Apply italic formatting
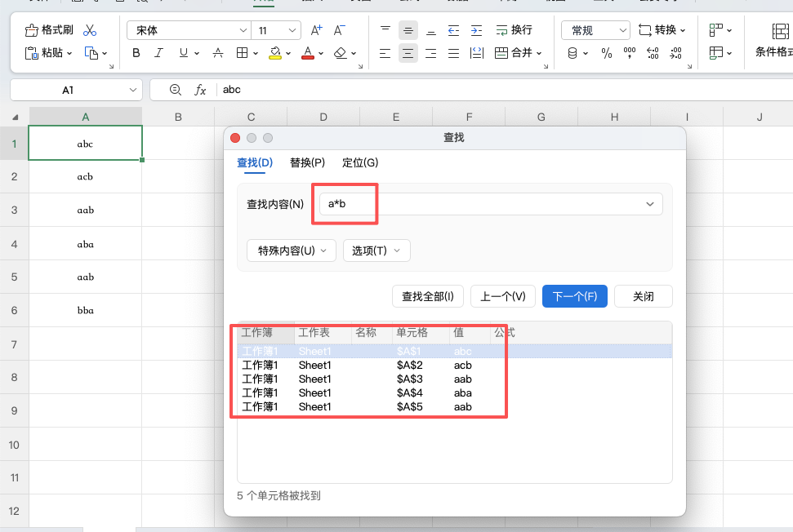The image size is (793, 532). point(158,52)
